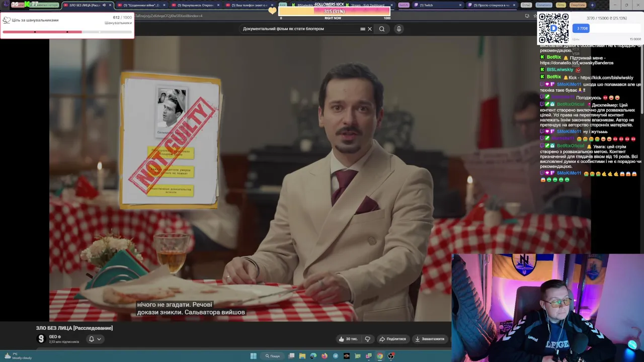The width and height of the screenshot is (644, 362).
Task: Open the 'Stream - Kick Dashboard' tab
Action: [367, 5]
